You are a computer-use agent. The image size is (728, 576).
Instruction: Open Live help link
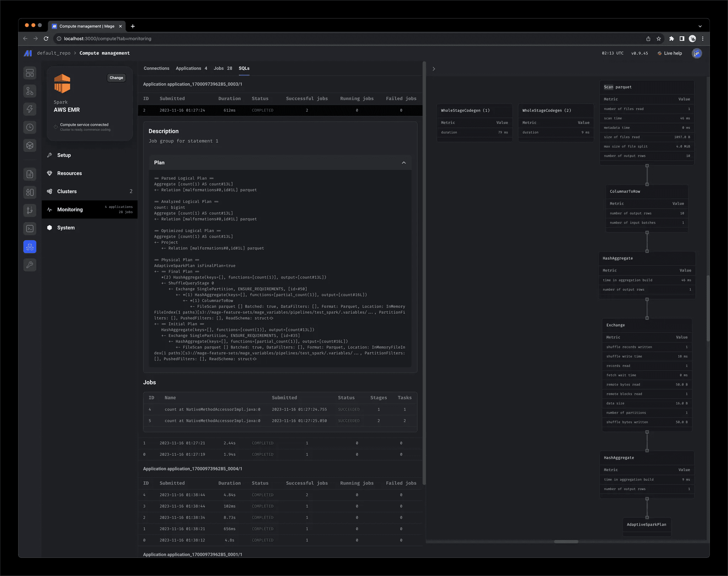pos(670,53)
